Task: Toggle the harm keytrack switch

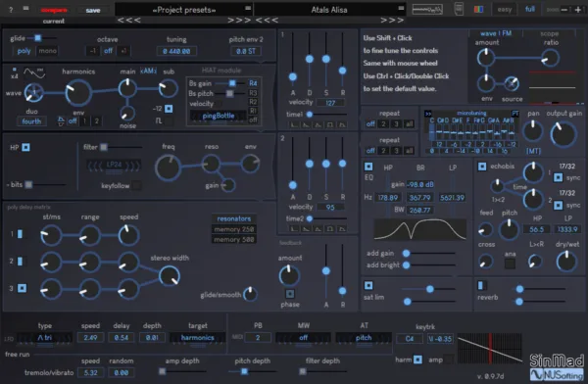Action: click(x=417, y=360)
